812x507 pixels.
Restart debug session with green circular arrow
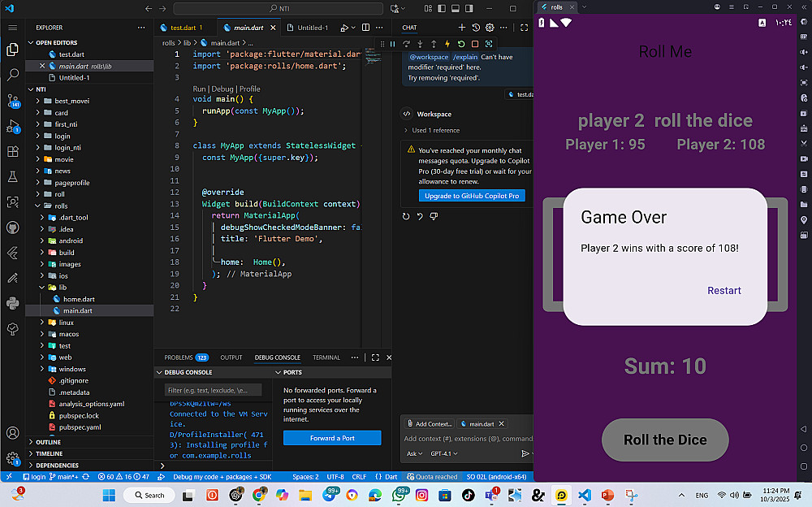(461, 44)
